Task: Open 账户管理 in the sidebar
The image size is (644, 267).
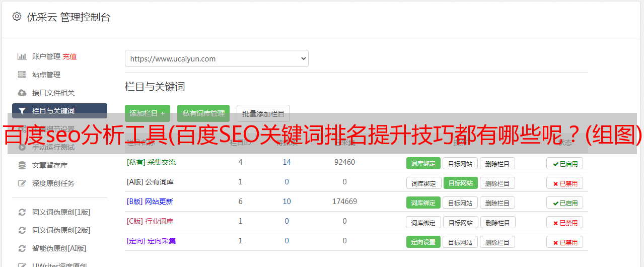Action: [x=46, y=56]
